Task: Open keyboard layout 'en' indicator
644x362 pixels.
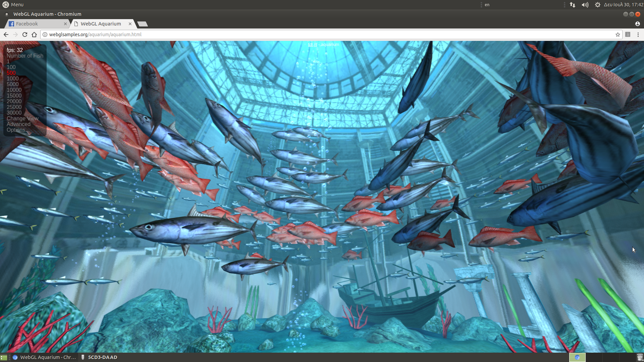Action: click(487, 5)
